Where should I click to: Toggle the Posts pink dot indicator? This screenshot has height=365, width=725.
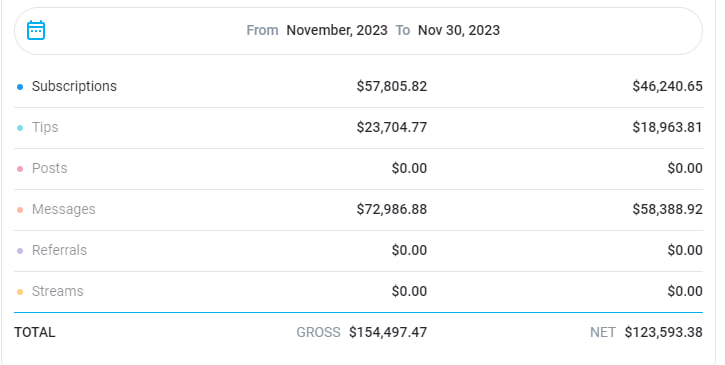click(20, 169)
